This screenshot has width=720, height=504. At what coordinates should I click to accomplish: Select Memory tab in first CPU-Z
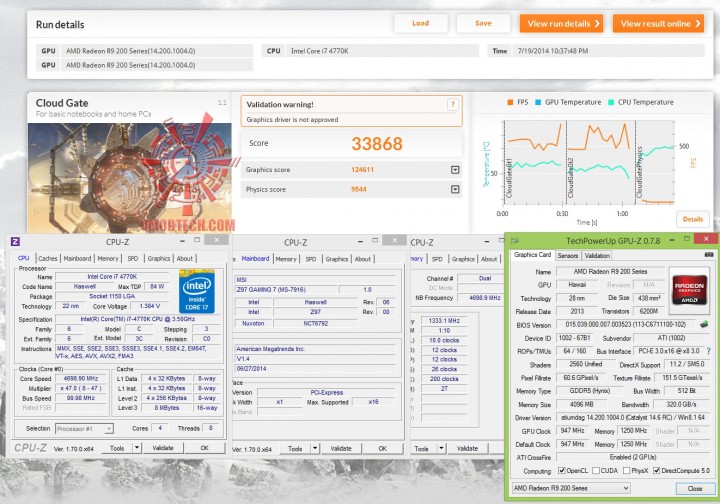[108, 258]
